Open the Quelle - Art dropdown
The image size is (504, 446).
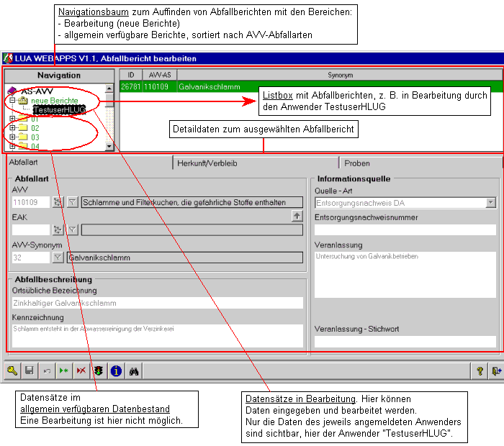(x=490, y=203)
